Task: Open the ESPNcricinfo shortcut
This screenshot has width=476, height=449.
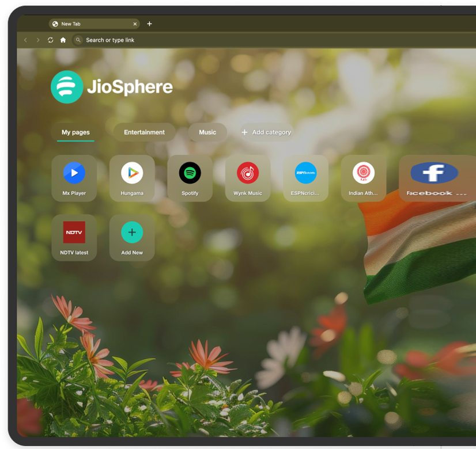Action: 305,178
